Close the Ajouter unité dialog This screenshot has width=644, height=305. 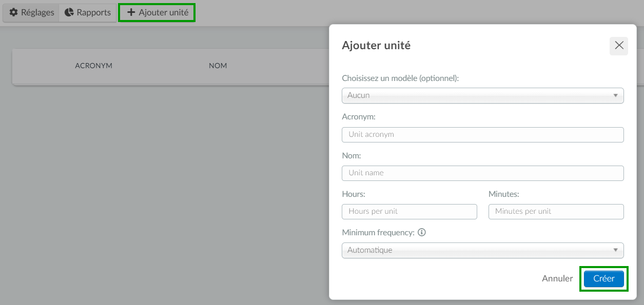coord(619,46)
